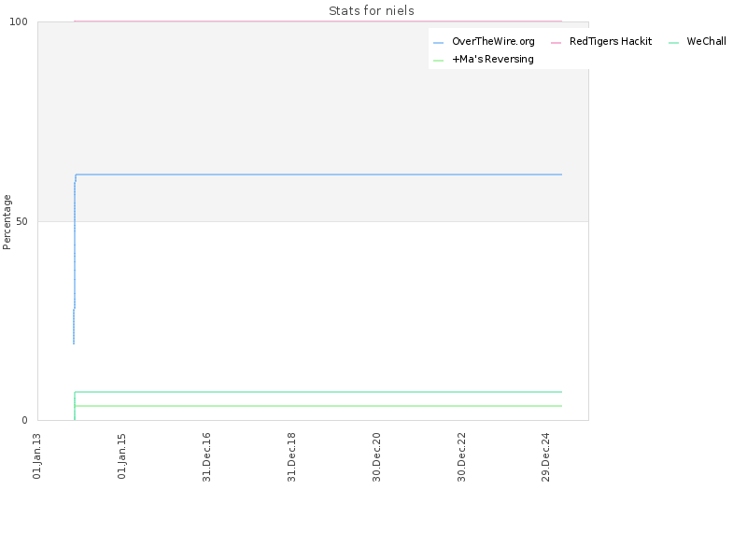The image size is (747, 560).
Task: Click the y-axis value 100
Action: click(19, 21)
